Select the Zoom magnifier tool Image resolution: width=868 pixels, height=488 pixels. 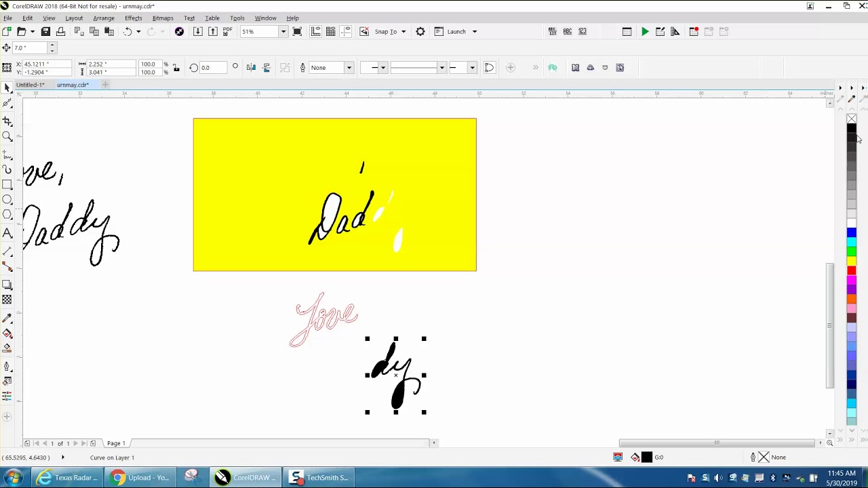pos(7,136)
